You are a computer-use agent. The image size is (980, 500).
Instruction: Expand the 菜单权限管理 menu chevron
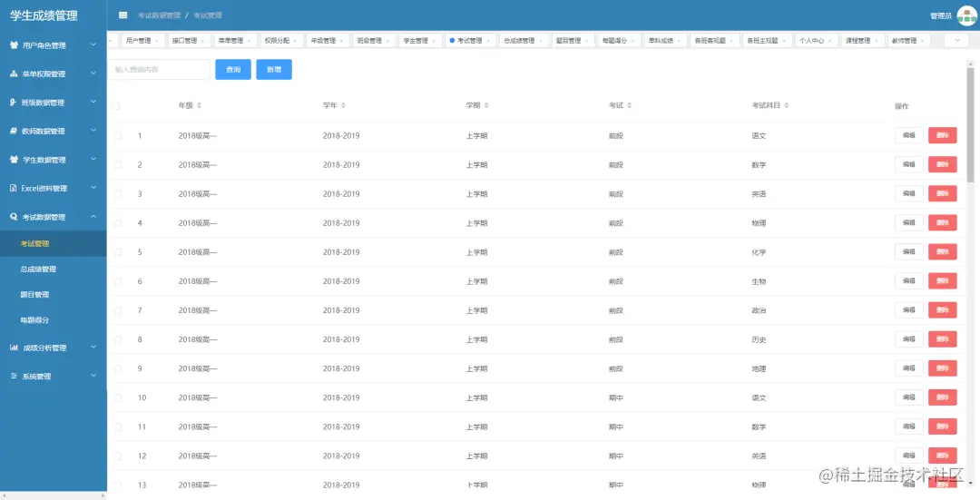pyautogui.click(x=93, y=74)
